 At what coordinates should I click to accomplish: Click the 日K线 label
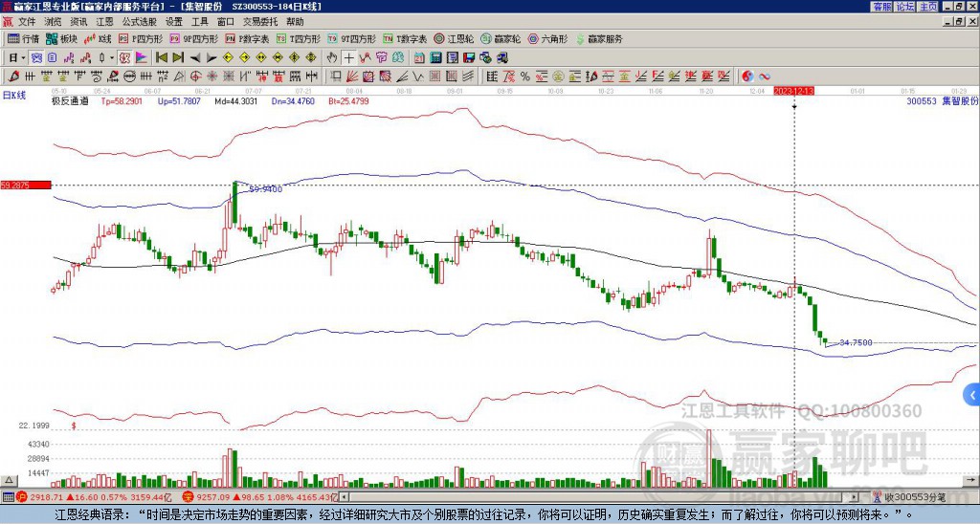pyautogui.click(x=13, y=96)
